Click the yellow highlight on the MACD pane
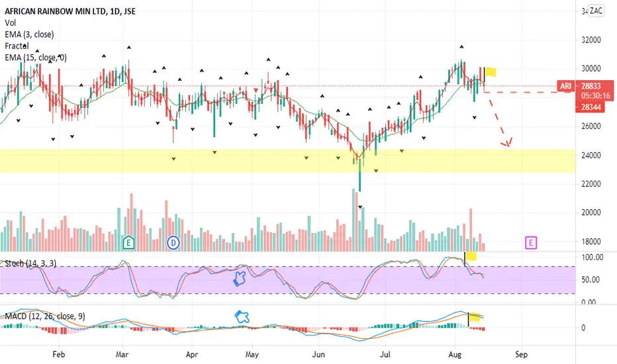 coord(475,317)
